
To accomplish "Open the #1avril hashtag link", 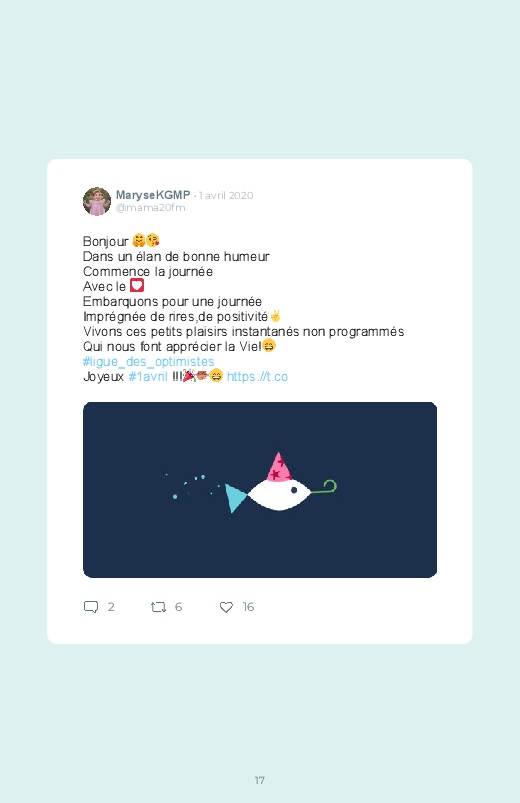I will click(148, 376).
